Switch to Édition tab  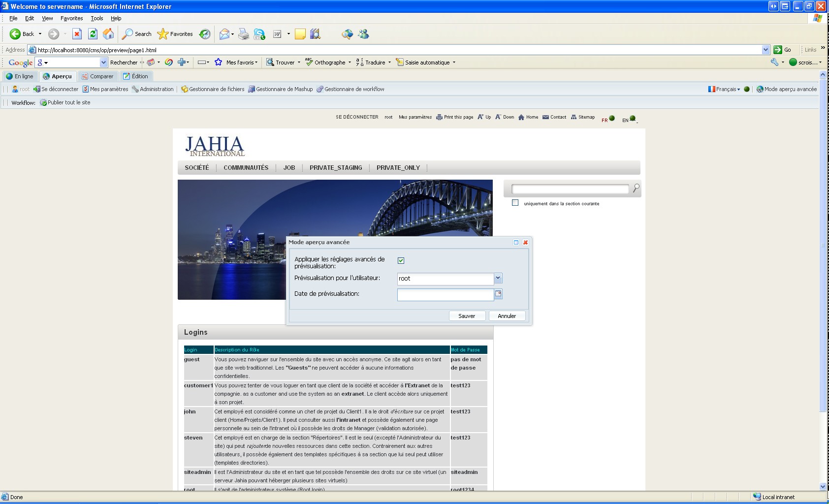click(136, 76)
